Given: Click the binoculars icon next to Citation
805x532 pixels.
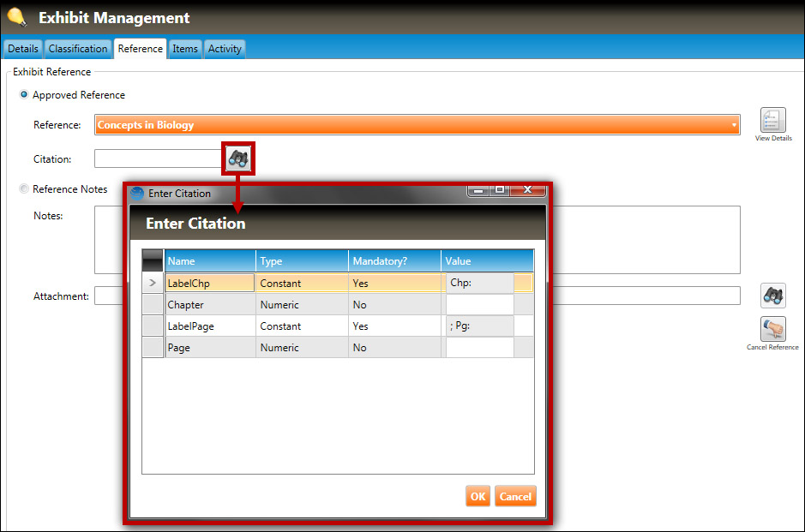Looking at the screenshot, I should pyautogui.click(x=238, y=158).
